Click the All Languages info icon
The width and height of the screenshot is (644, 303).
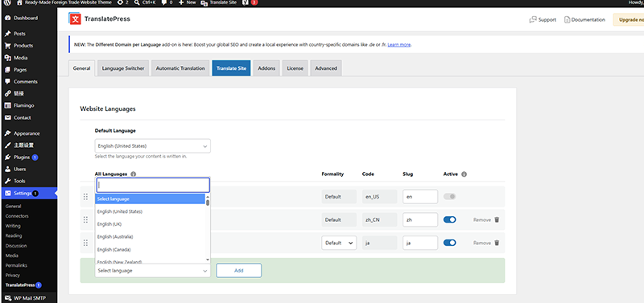[x=133, y=174]
